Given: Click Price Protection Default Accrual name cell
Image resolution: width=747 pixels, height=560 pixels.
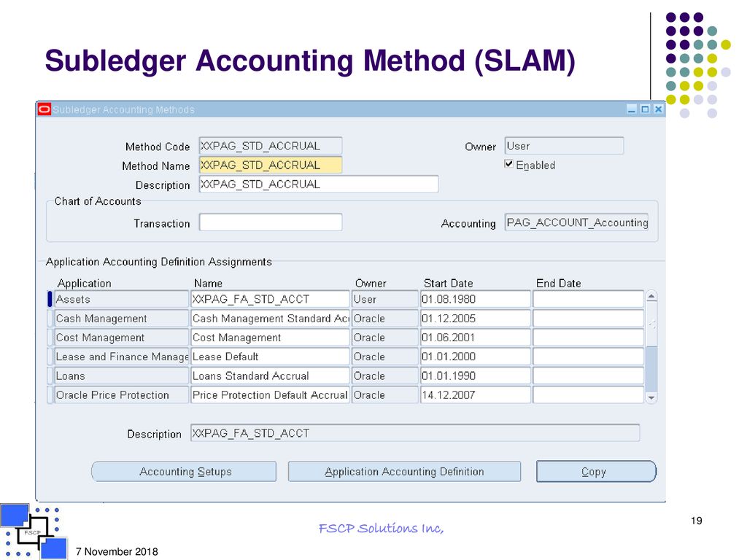Looking at the screenshot, I should tap(270, 394).
